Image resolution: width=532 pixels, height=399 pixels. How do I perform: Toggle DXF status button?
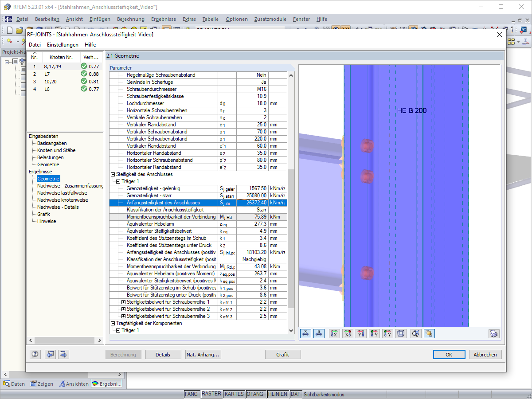(296, 394)
